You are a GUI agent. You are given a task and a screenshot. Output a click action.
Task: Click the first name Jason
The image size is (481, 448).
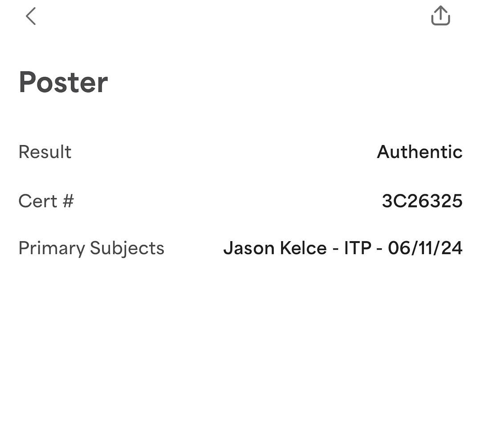249,248
